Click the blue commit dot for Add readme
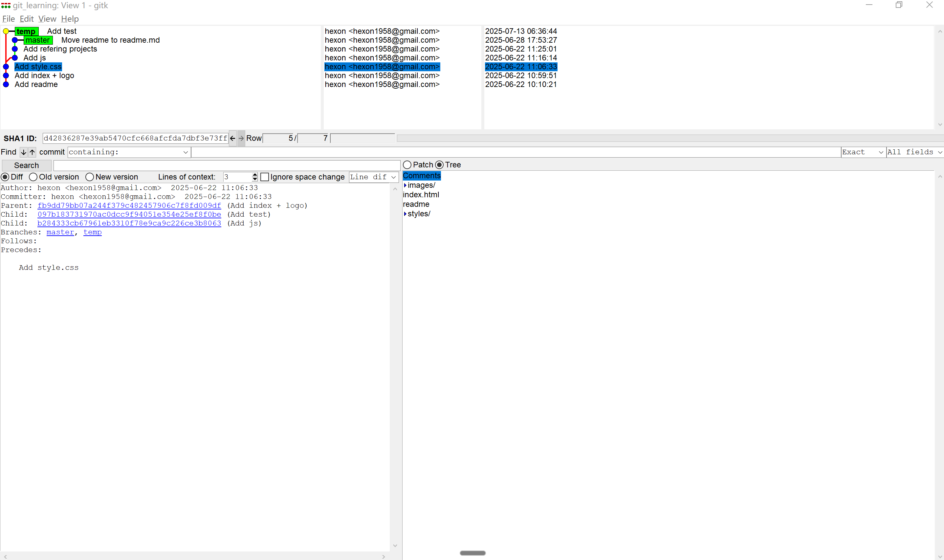 pyautogui.click(x=6, y=85)
